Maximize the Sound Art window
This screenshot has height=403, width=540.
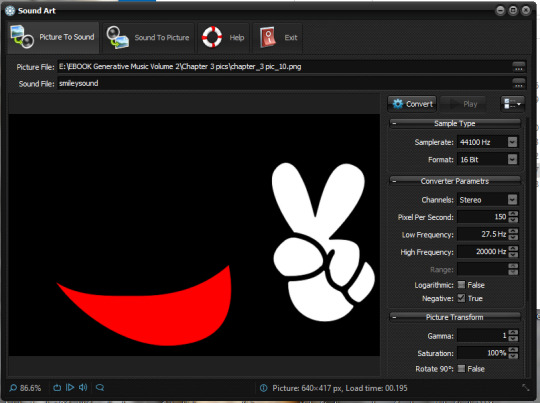point(513,10)
